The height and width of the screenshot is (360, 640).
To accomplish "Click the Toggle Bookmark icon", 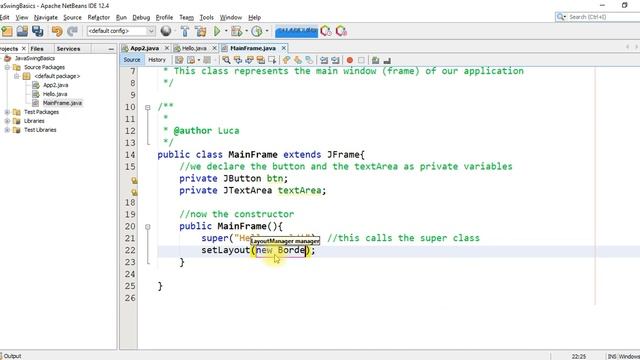I will click(309, 60).
